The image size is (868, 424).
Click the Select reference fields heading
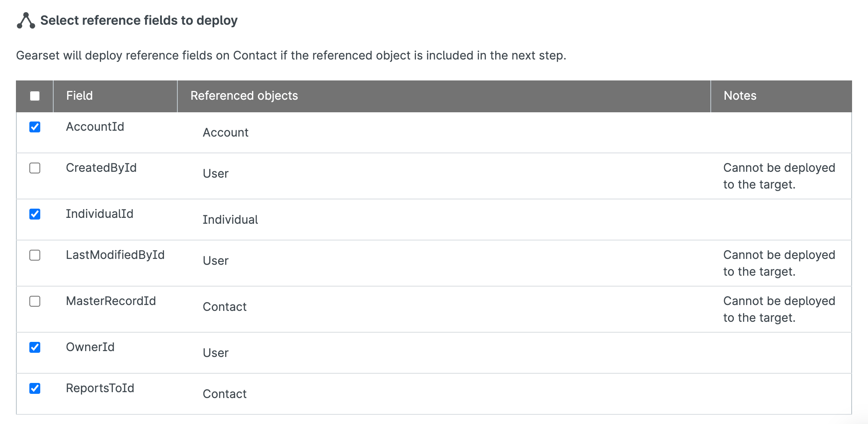[x=139, y=21]
